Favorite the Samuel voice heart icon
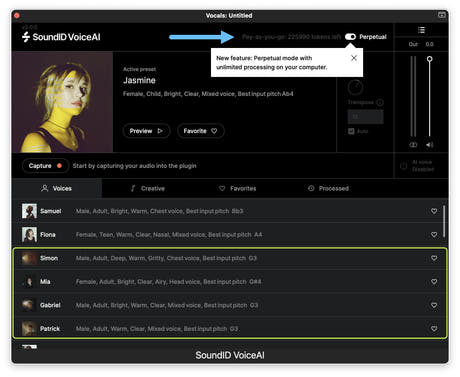This screenshot has height=377, width=460. coord(434,211)
